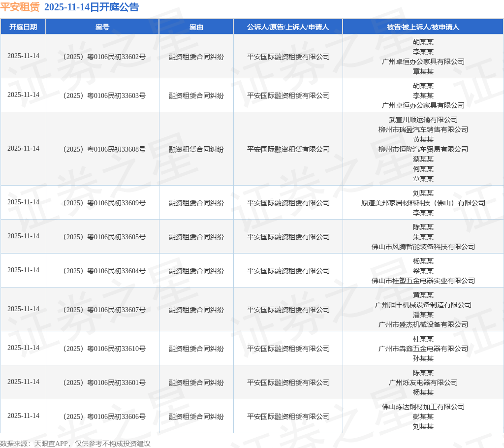Select the 开庭日期 column header
The height and width of the screenshot is (448, 504).
coord(23,27)
